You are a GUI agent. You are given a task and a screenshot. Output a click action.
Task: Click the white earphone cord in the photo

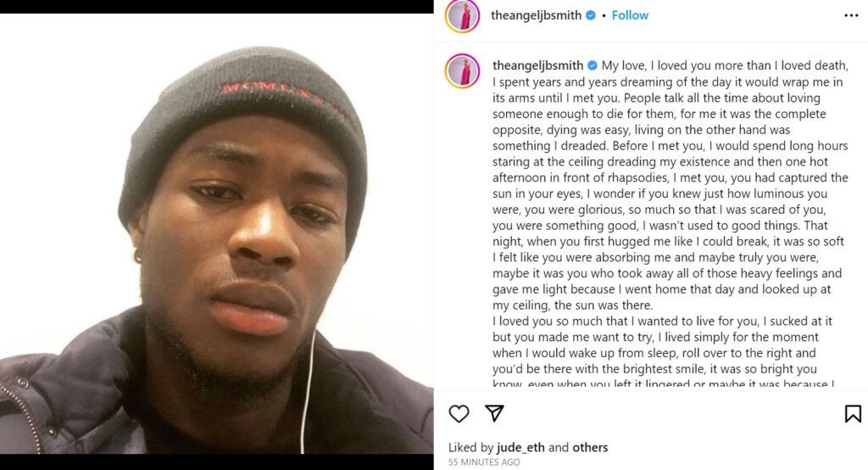click(308, 389)
